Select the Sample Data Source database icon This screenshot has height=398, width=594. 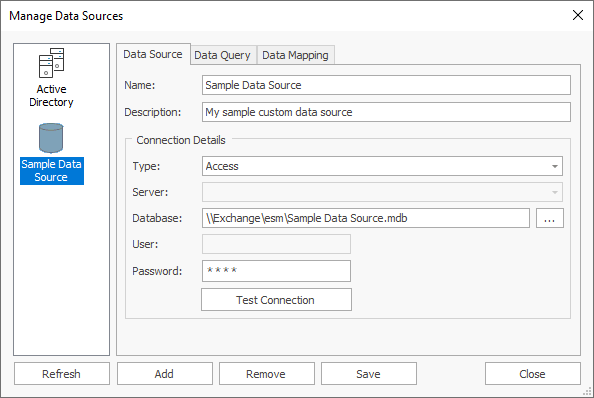[51, 137]
